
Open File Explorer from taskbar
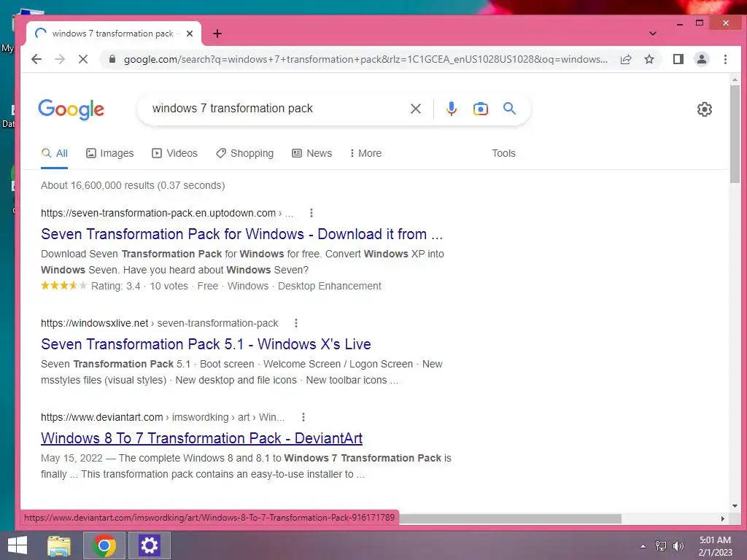[x=59, y=545]
